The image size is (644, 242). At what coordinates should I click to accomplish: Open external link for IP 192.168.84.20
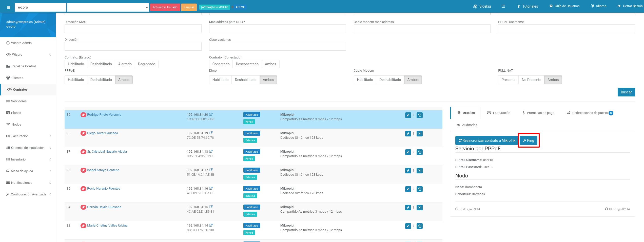[x=211, y=114]
